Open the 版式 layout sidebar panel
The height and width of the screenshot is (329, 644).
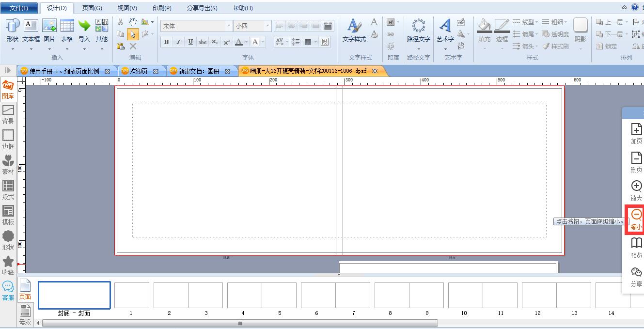(x=8, y=190)
